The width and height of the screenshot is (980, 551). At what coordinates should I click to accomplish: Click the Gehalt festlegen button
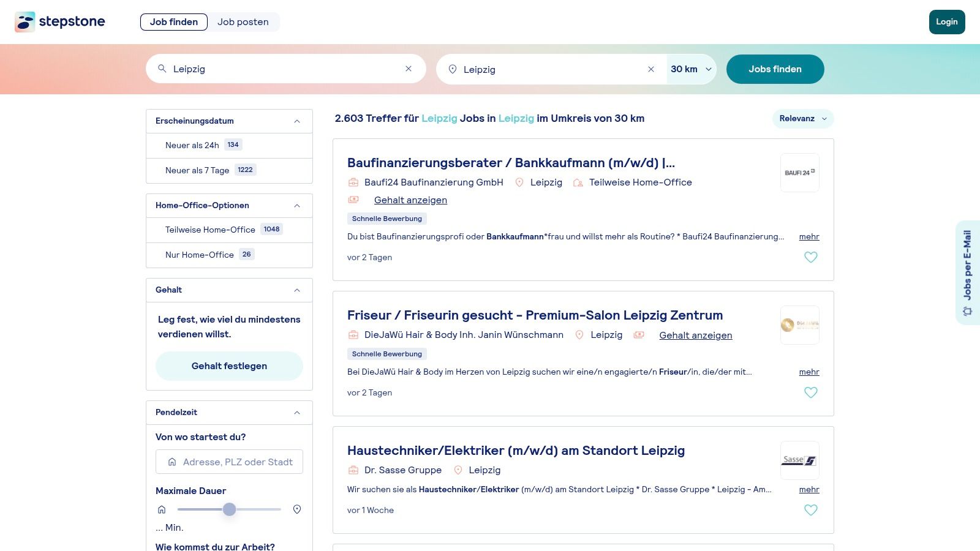(x=229, y=366)
